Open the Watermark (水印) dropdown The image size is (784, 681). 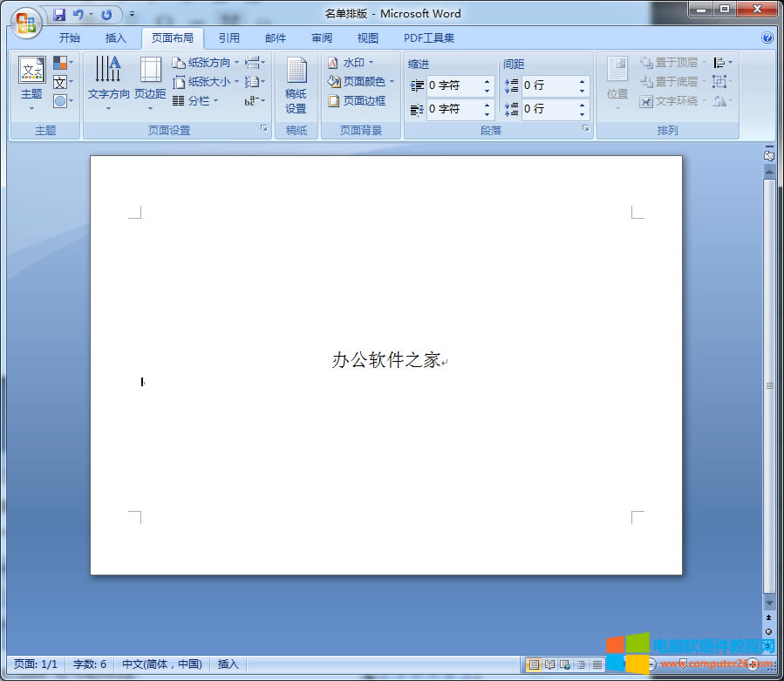(x=351, y=63)
